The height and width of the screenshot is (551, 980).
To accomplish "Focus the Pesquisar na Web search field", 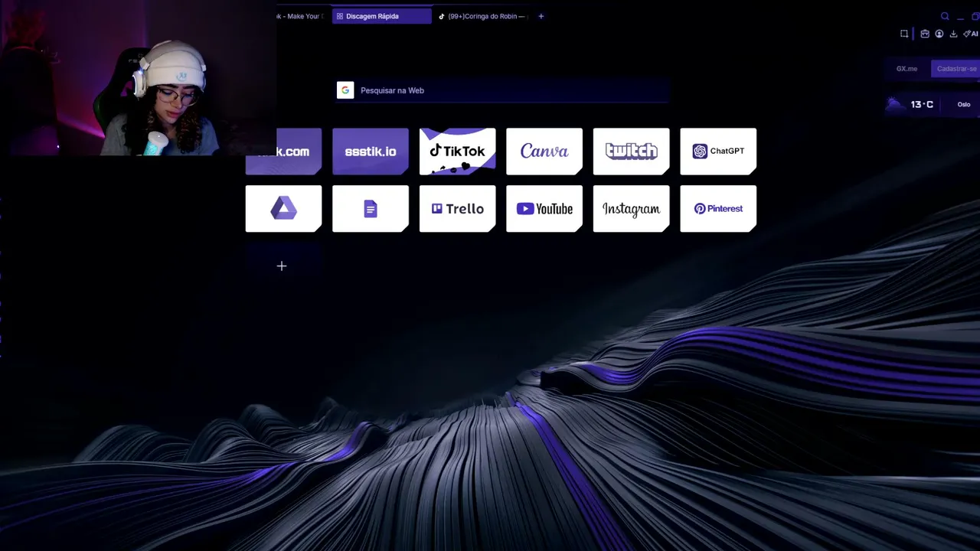I will [x=502, y=90].
